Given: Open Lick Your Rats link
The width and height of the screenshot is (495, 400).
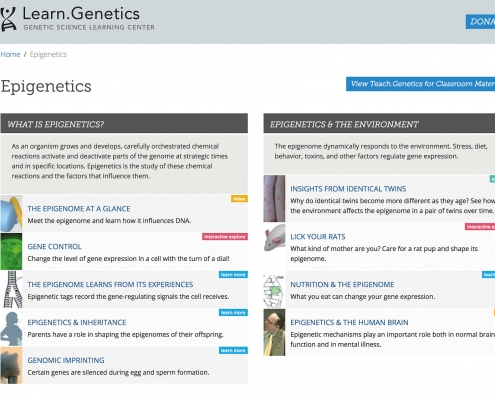Looking at the screenshot, I should (318, 237).
